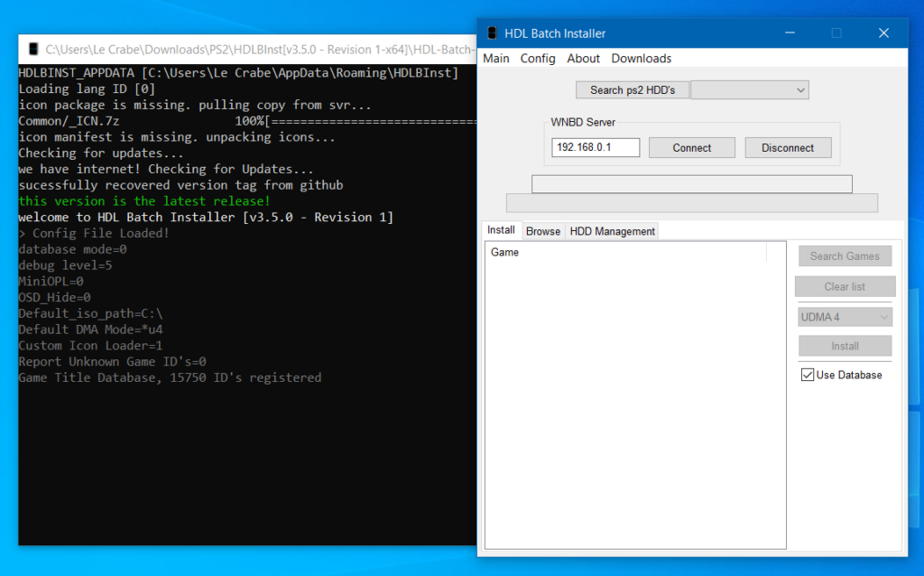Viewport: 924px width, 576px height.
Task: Click the 'MiniOPL=0' console line
Action: (51, 281)
